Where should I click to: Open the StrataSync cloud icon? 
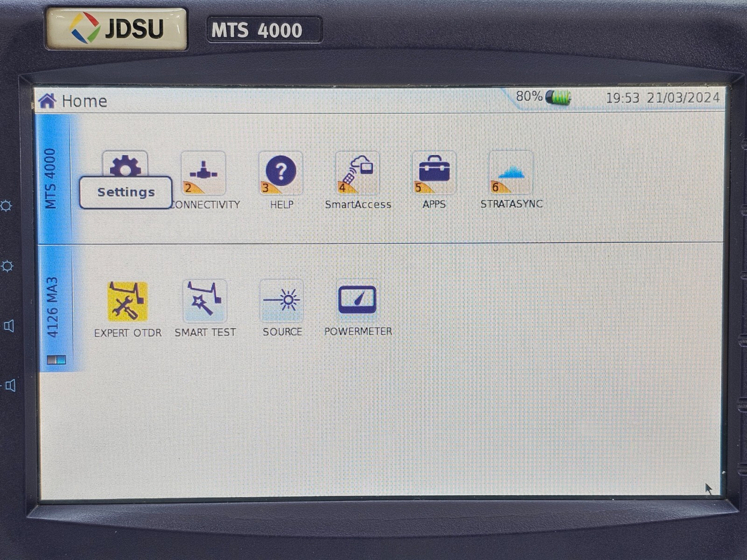point(511,173)
